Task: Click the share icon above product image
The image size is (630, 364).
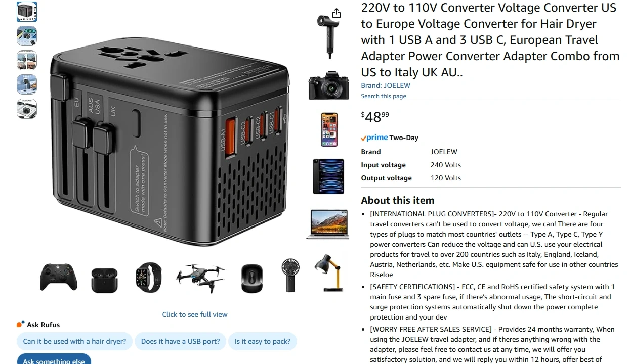Action: pos(337,14)
